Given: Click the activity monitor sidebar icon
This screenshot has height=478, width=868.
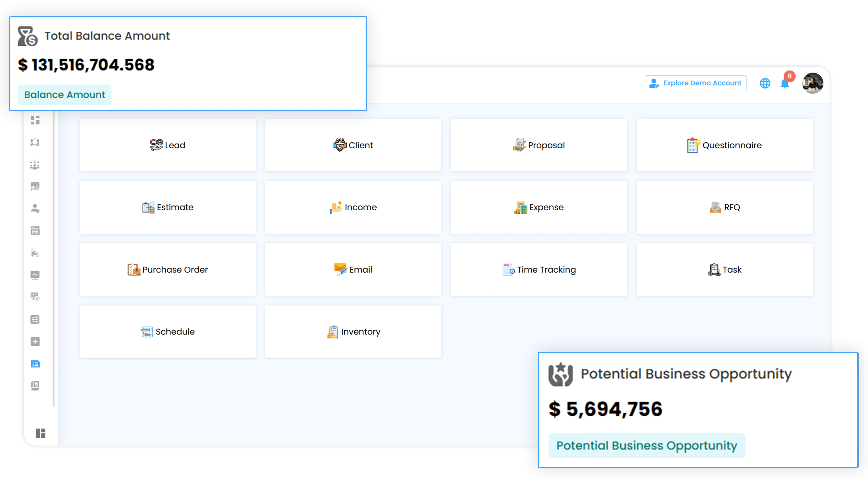Looking at the screenshot, I should [35, 275].
